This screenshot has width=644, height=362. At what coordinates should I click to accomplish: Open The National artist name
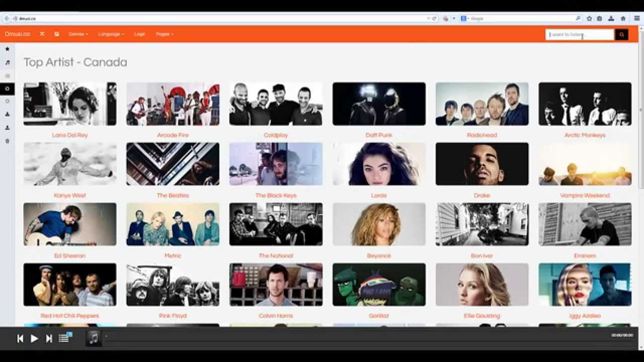coord(276,256)
